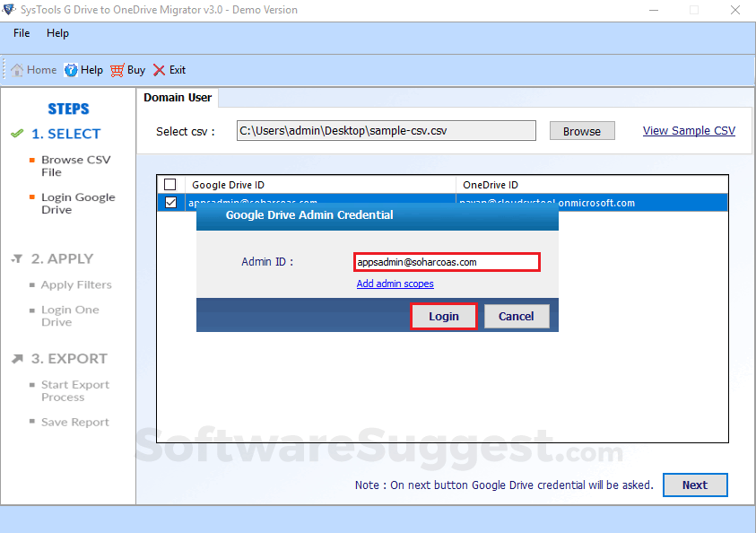Screen dimensions: 756x533
Task: Minimize the application window
Action: [x=654, y=10]
